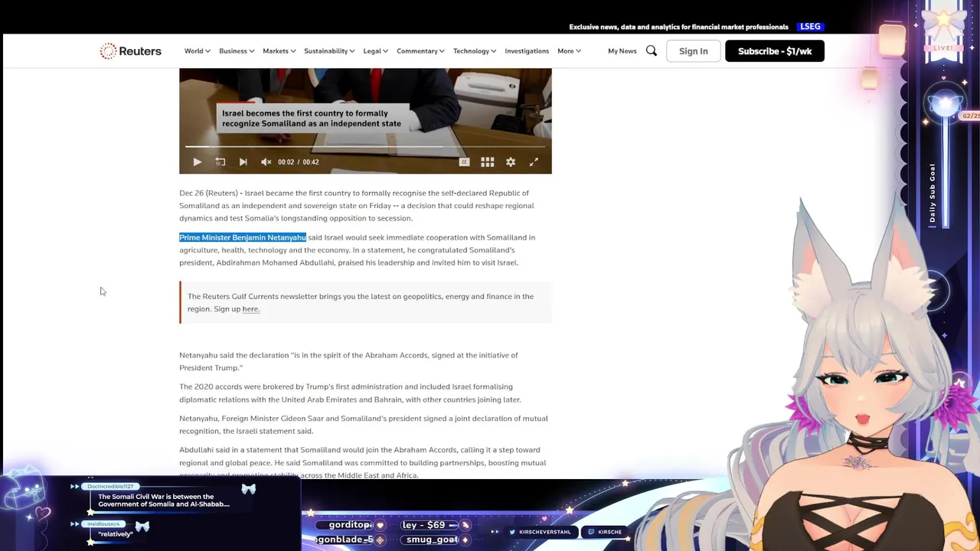Click the KIRSCHEVERSTAHL label in overlay
Image resolution: width=980 pixels, height=551 pixels.
pyautogui.click(x=545, y=532)
